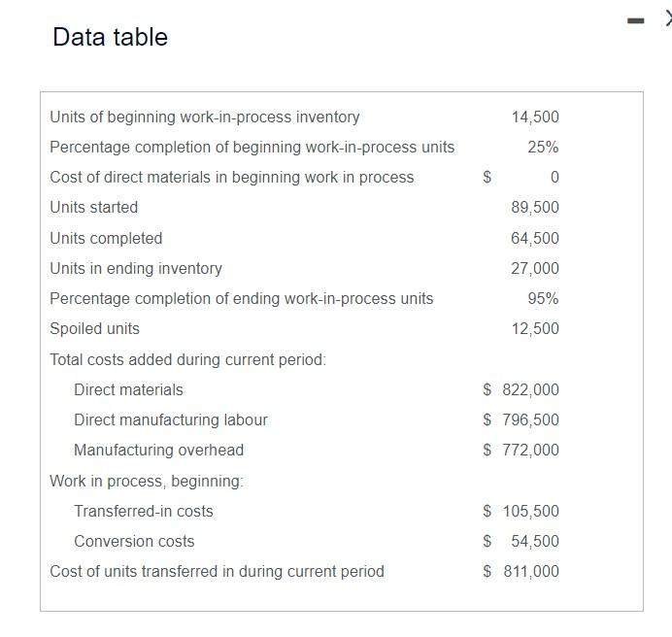This screenshot has height=637, width=672.
Task: Select the 14,500 beginning inventory value
Action: [535, 117]
